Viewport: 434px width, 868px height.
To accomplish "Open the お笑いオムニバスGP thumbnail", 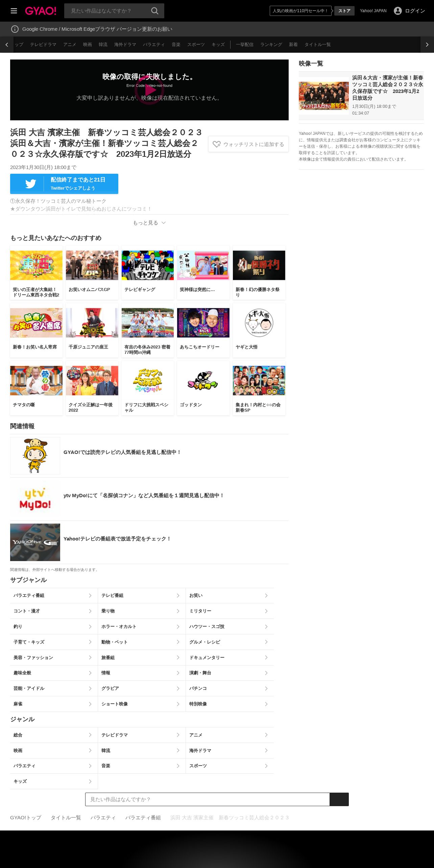I will click(x=92, y=265).
